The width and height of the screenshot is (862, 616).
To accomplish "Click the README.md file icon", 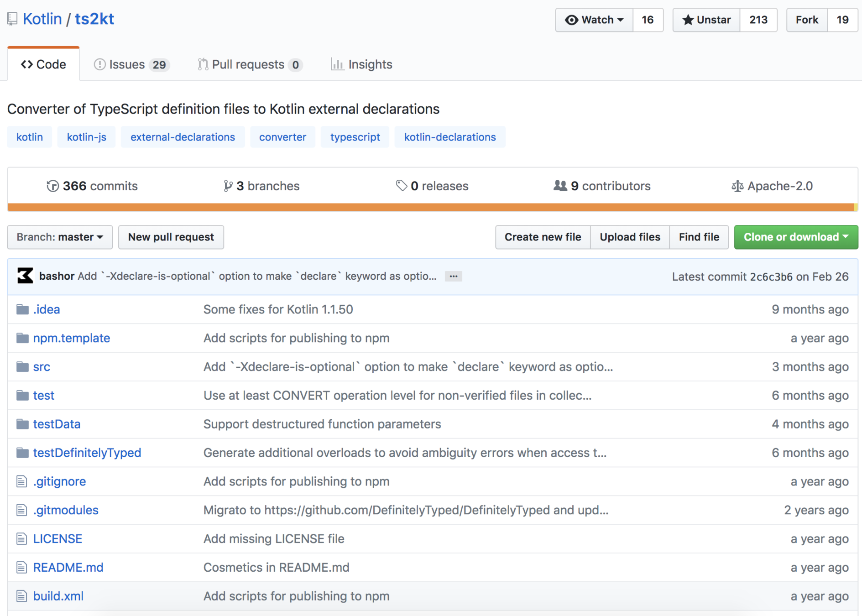I will (x=21, y=568).
